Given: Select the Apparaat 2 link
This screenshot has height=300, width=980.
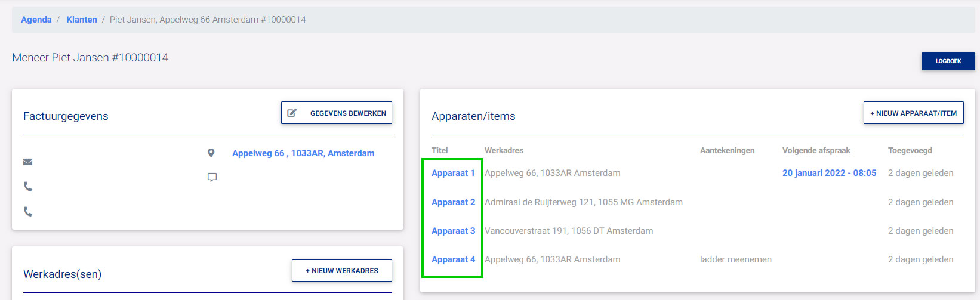Looking at the screenshot, I should [x=453, y=202].
